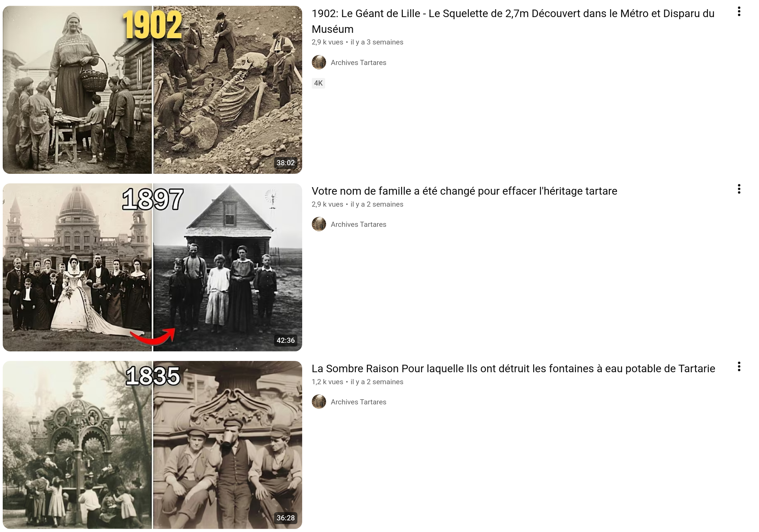Viewport: 759px width, 532px height.
Task: Visit Archives Tartares channel name under the third video
Action: click(358, 402)
